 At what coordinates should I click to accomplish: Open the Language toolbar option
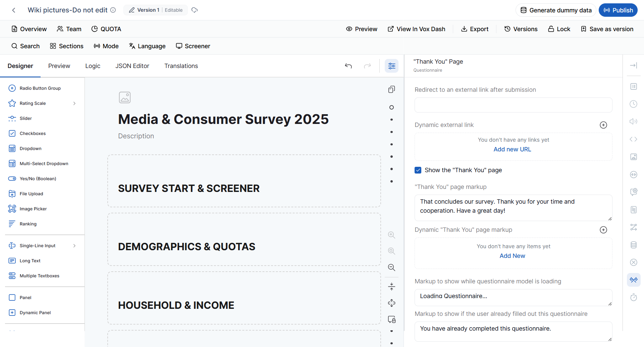147,46
